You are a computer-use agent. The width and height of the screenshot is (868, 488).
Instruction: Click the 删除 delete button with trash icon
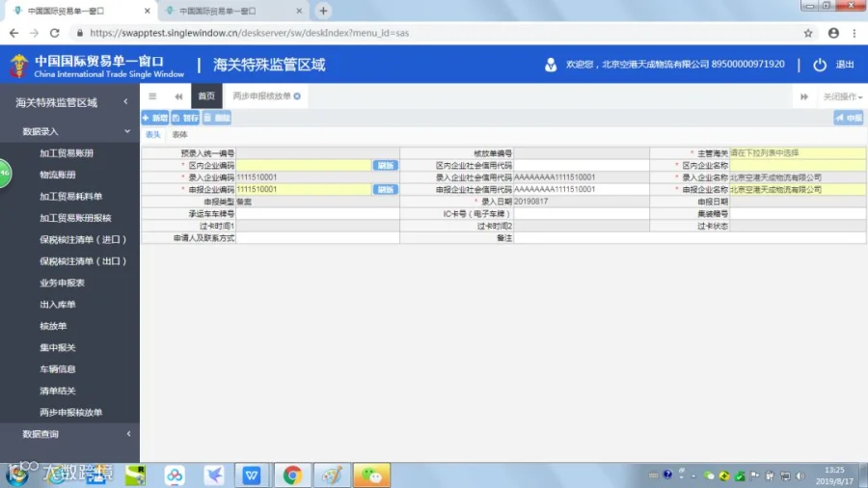click(216, 118)
